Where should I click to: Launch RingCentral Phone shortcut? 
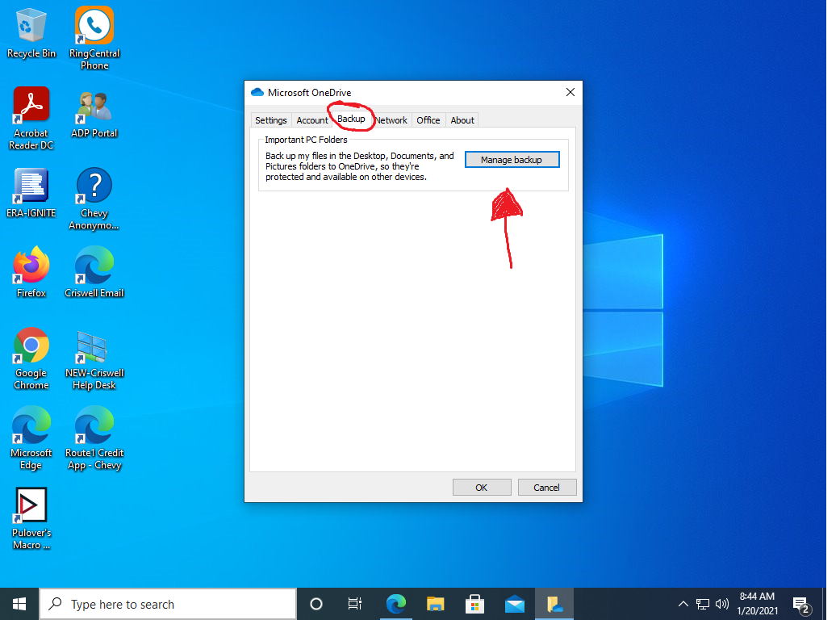94,39
